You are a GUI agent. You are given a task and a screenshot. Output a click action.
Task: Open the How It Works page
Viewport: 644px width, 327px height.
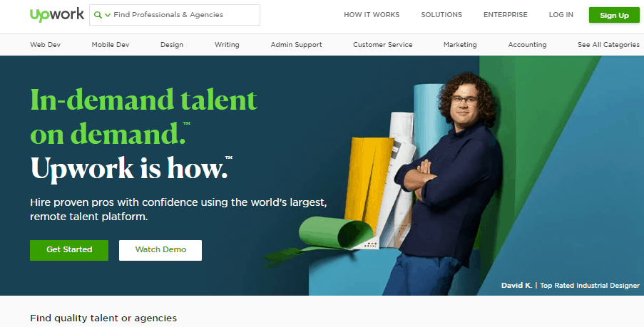[372, 15]
